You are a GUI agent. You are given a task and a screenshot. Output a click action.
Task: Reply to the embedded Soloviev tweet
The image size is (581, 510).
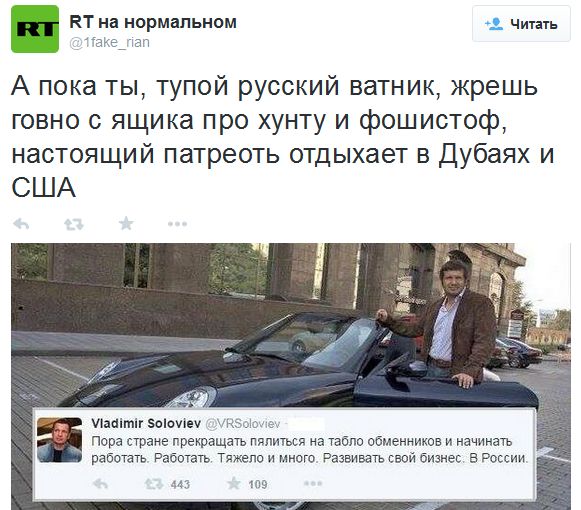tap(100, 484)
